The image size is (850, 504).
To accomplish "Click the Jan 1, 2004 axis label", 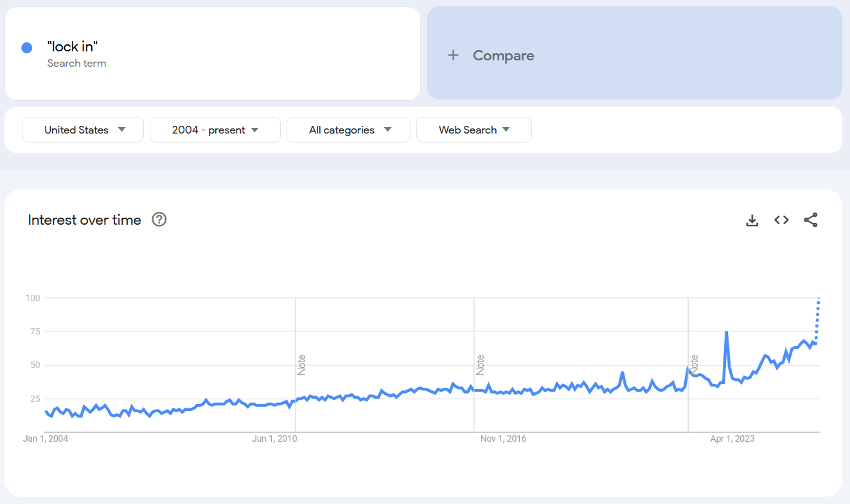I will pos(45,439).
